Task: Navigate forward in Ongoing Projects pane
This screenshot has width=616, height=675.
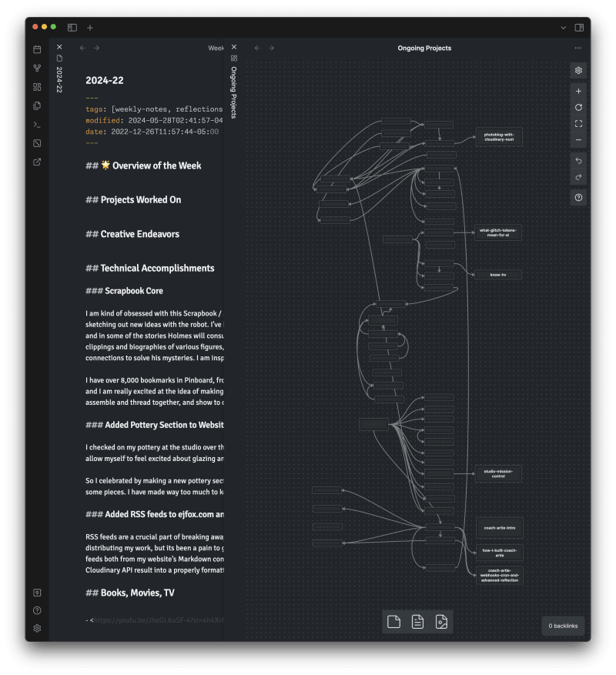Action: coord(271,48)
